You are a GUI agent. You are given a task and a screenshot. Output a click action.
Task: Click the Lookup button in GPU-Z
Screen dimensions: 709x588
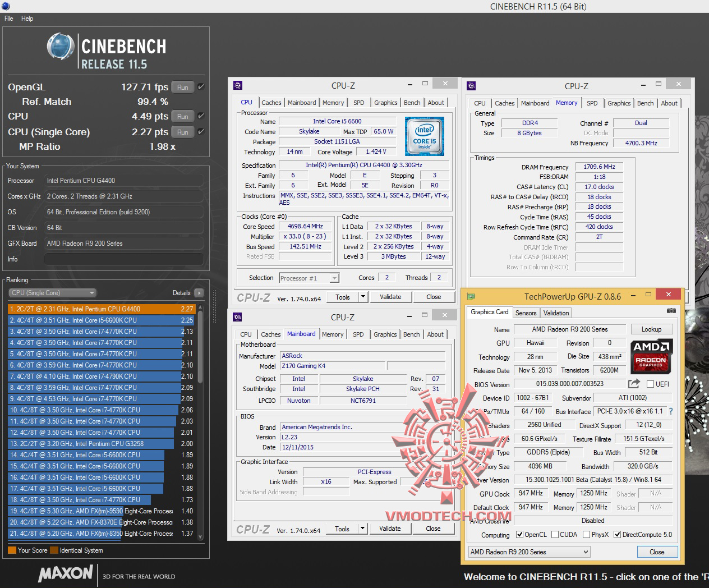652,329
